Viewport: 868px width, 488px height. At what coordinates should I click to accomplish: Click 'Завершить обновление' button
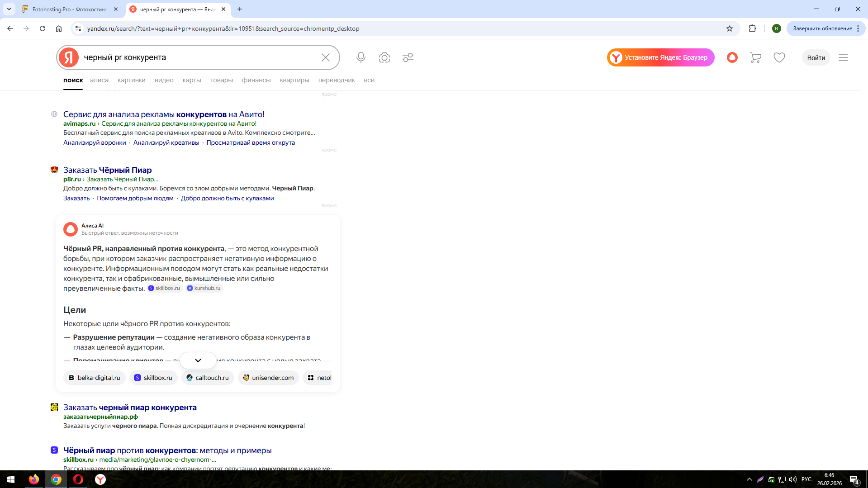(x=822, y=28)
